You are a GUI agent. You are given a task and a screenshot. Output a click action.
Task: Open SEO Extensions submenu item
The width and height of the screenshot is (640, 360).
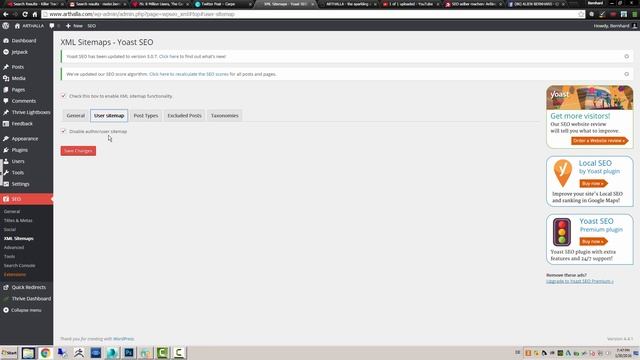tap(15, 274)
